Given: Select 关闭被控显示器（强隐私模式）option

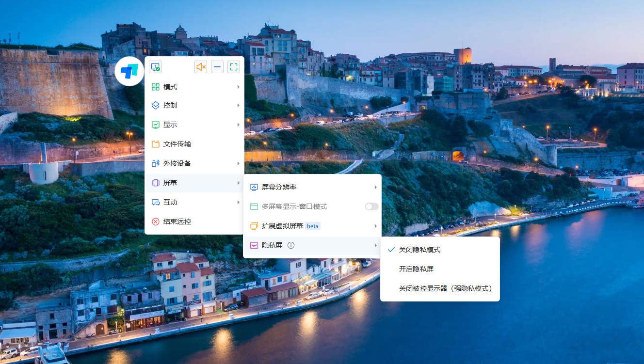Looking at the screenshot, I should pyautogui.click(x=440, y=288).
